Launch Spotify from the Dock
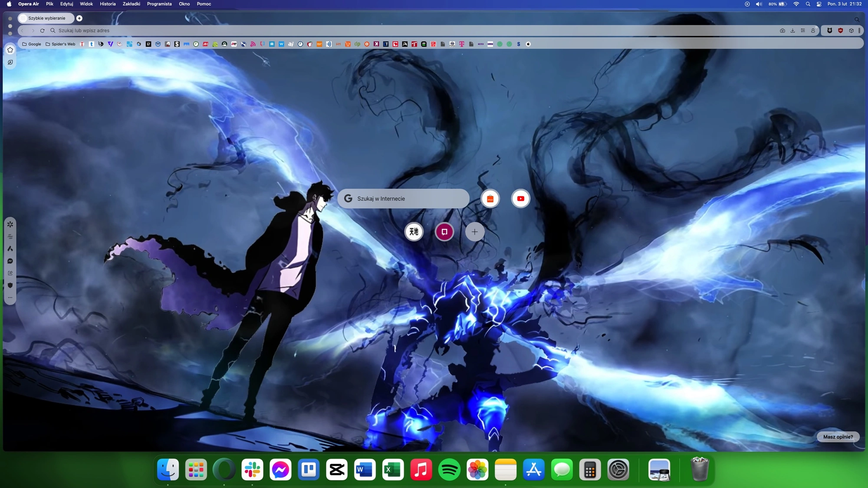The height and width of the screenshot is (488, 868). click(x=449, y=469)
